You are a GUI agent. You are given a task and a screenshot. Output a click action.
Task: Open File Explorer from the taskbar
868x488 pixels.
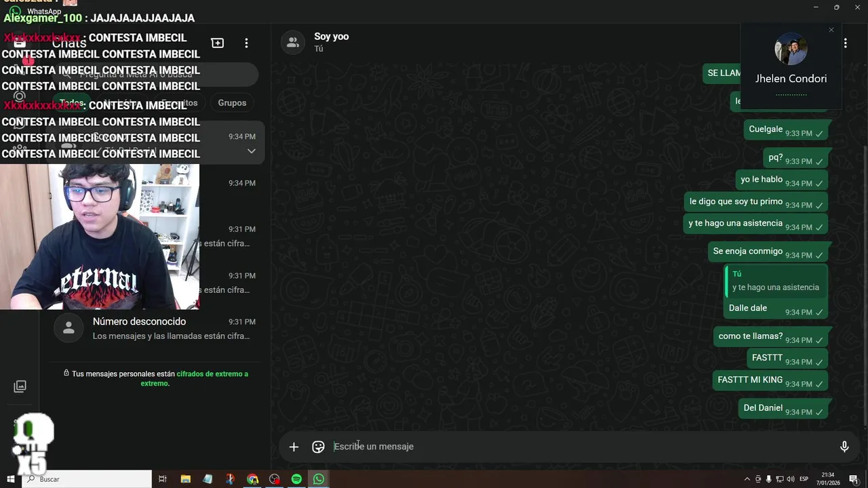[185, 479]
